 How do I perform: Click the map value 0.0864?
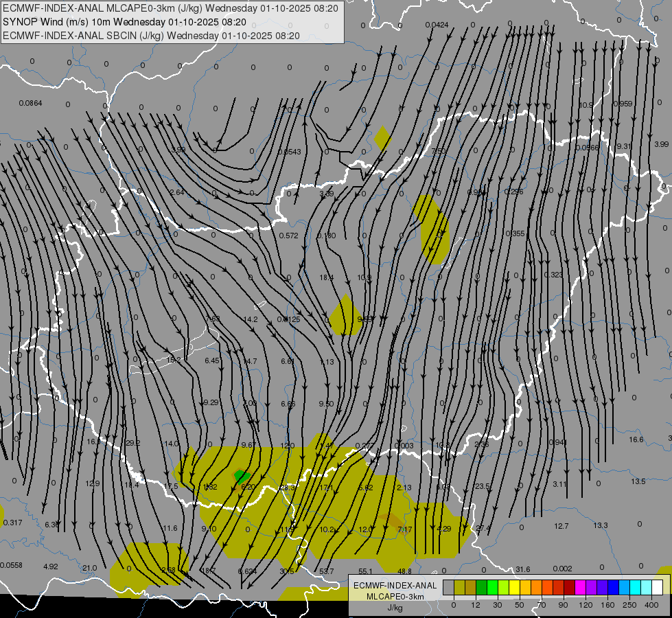[x=30, y=103]
